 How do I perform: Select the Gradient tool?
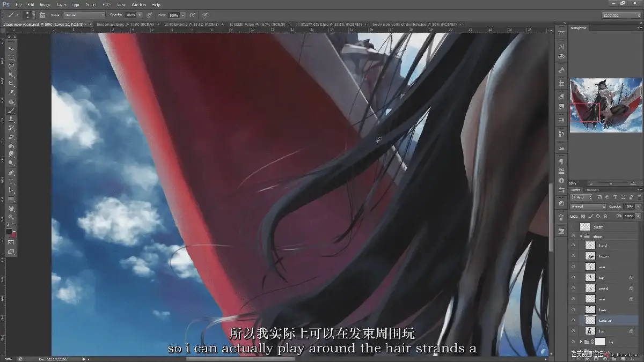click(12, 146)
